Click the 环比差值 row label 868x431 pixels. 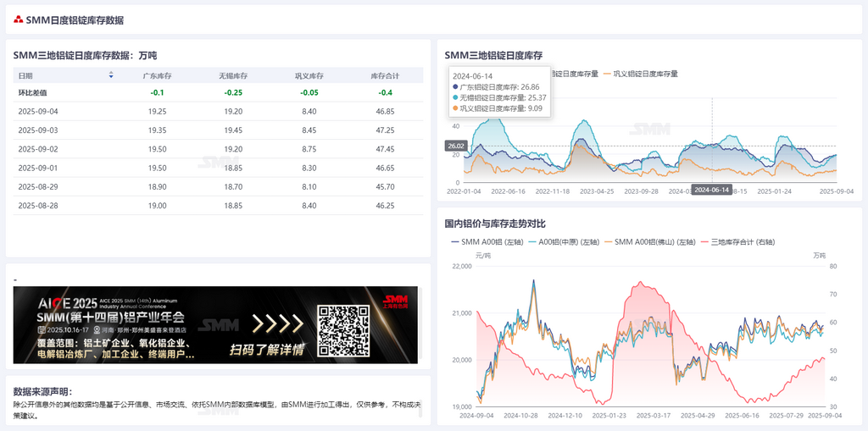(32, 92)
